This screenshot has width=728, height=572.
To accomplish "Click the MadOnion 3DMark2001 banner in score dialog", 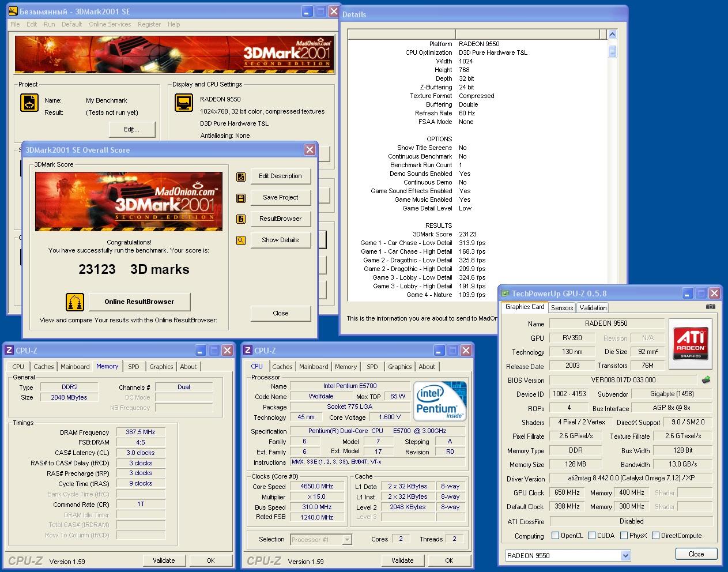I will pos(129,201).
